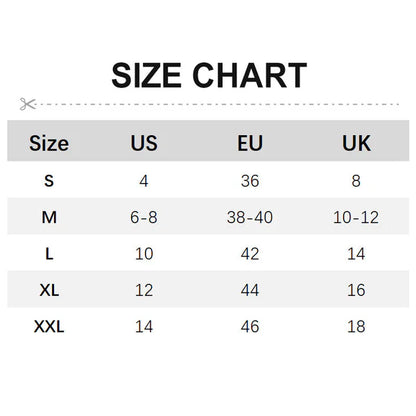
Task: Click EU value 46 in XXL row
Action: (250, 326)
